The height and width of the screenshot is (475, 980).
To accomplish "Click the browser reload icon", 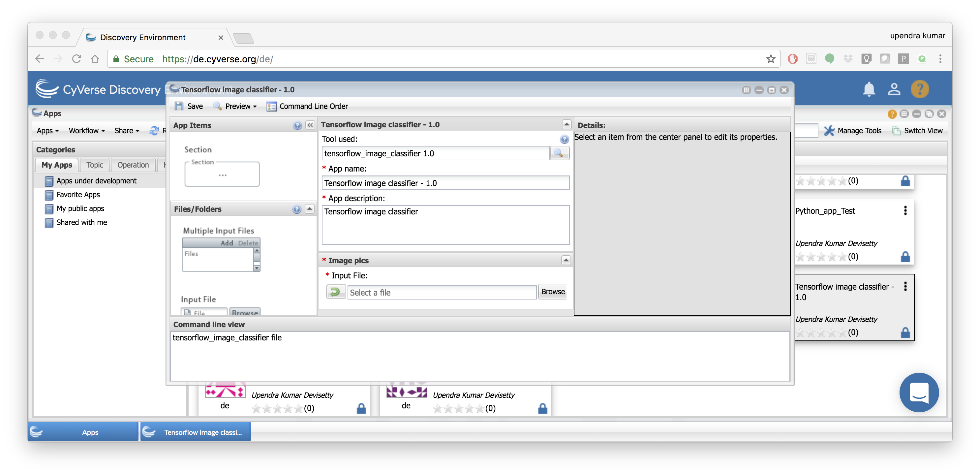I will pyautogui.click(x=77, y=59).
